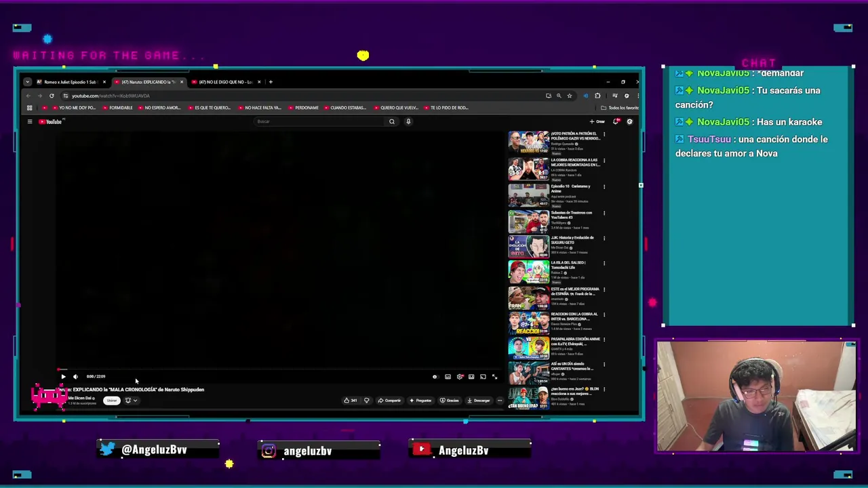Activate voice search microphone icon

pyautogui.click(x=408, y=121)
